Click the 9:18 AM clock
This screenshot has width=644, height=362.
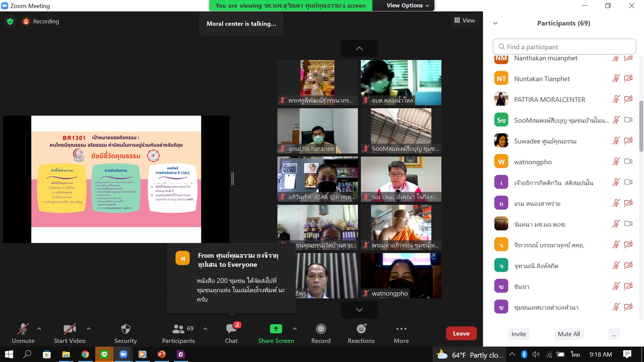[600, 354]
